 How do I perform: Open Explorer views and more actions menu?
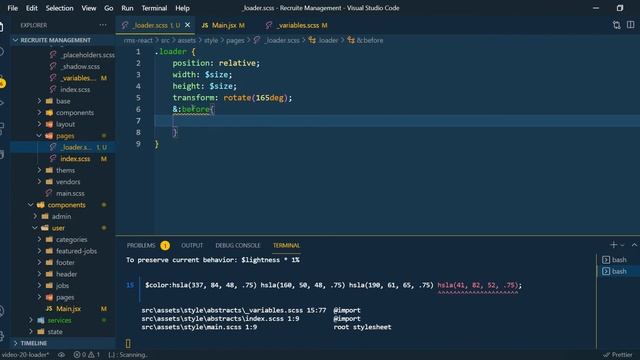(x=102, y=25)
